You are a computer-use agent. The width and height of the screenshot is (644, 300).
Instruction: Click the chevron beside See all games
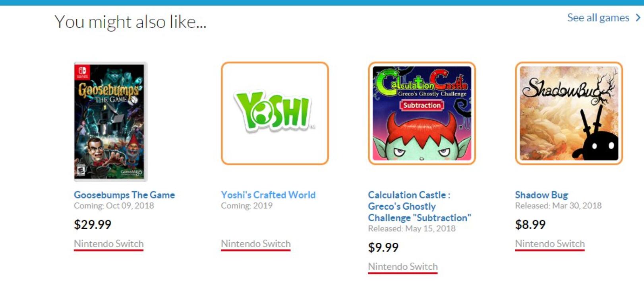[x=638, y=18]
